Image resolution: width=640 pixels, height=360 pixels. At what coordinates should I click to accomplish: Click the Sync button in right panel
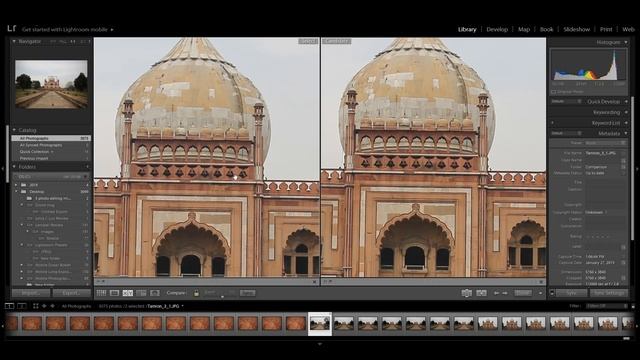click(x=571, y=293)
